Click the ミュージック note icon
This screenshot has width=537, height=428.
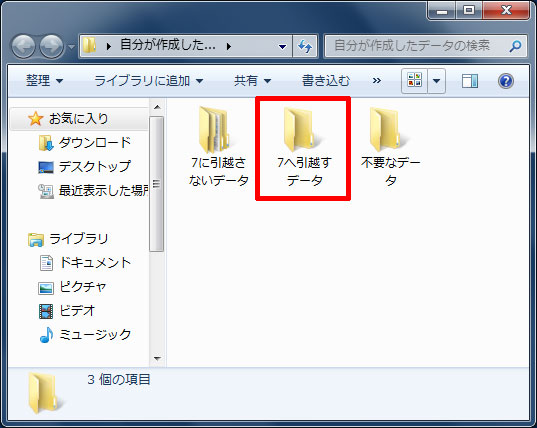(x=47, y=335)
